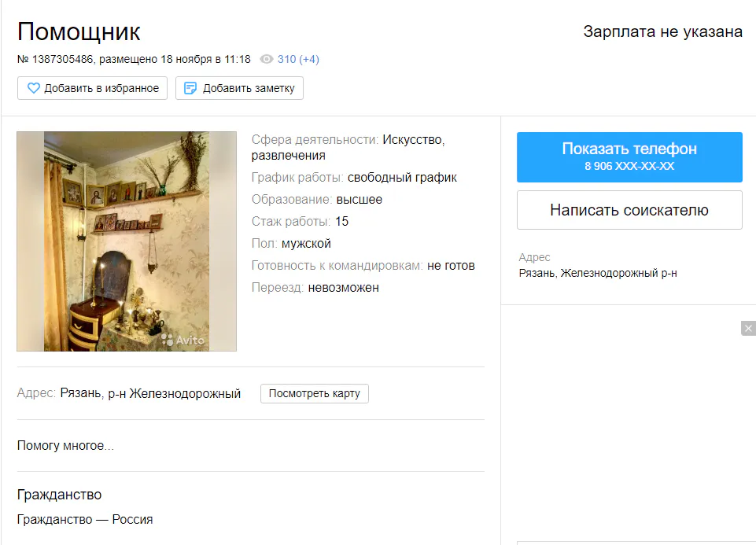The height and width of the screenshot is (545, 756).
Task: Click the 310 (+4) views counter link
Action: pos(298,59)
